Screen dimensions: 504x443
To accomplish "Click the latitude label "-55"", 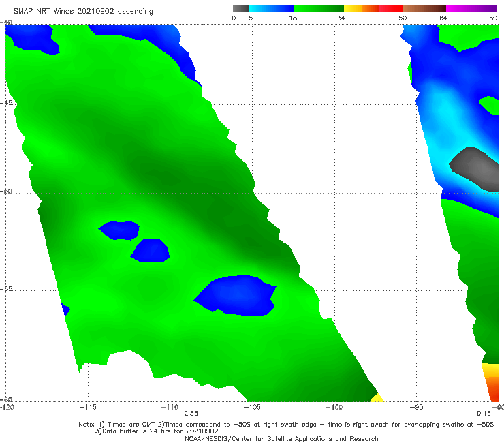I will click(x=6, y=289).
